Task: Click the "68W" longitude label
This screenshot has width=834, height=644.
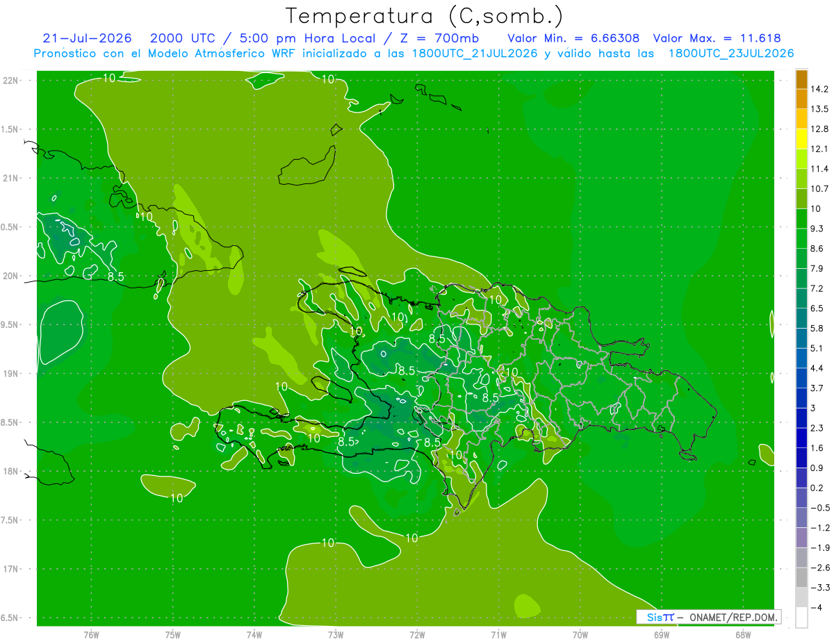Action: coord(743,634)
